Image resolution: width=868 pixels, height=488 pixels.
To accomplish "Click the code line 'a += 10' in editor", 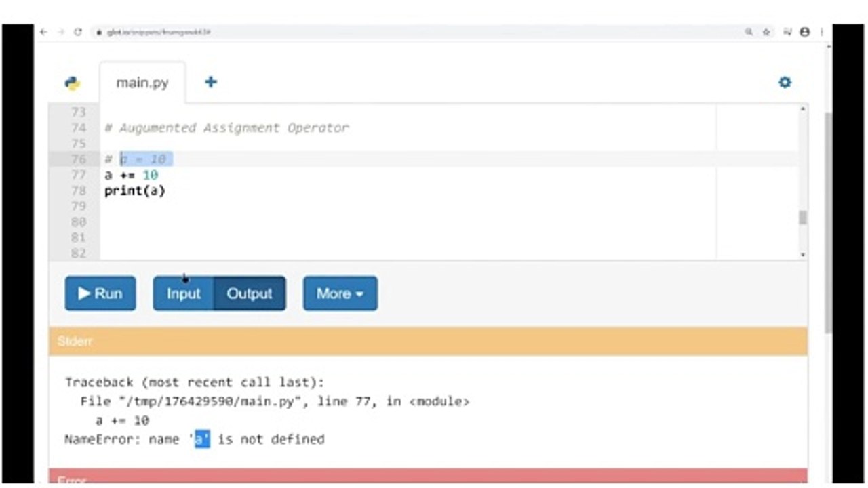I will [131, 175].
